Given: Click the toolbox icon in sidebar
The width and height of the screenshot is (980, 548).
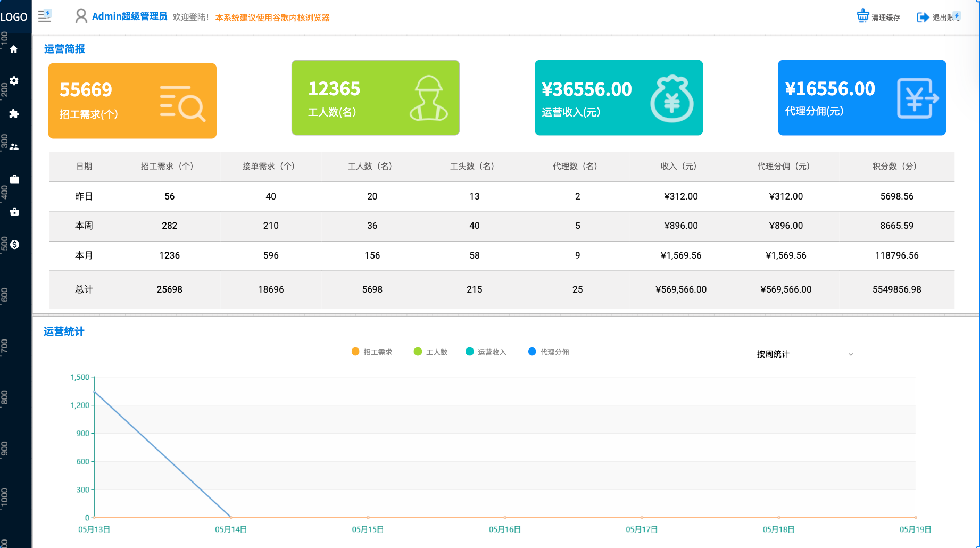Looking at the screenshot, I should tap(14, 212).
